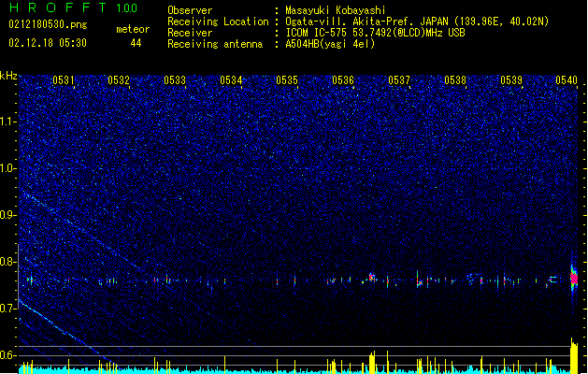Click the 0532 time marker
The height and width of the screenshot is (374, 588).
click(x=119, y=80)
